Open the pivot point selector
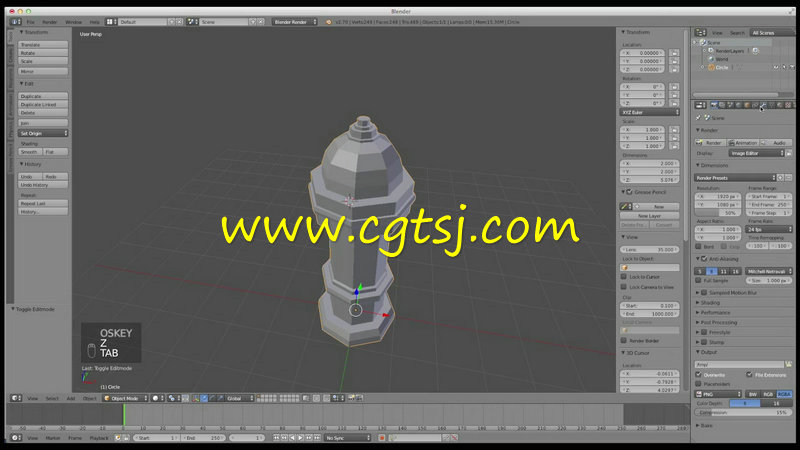Screen dimensions: 800x450 coord(173,398)
